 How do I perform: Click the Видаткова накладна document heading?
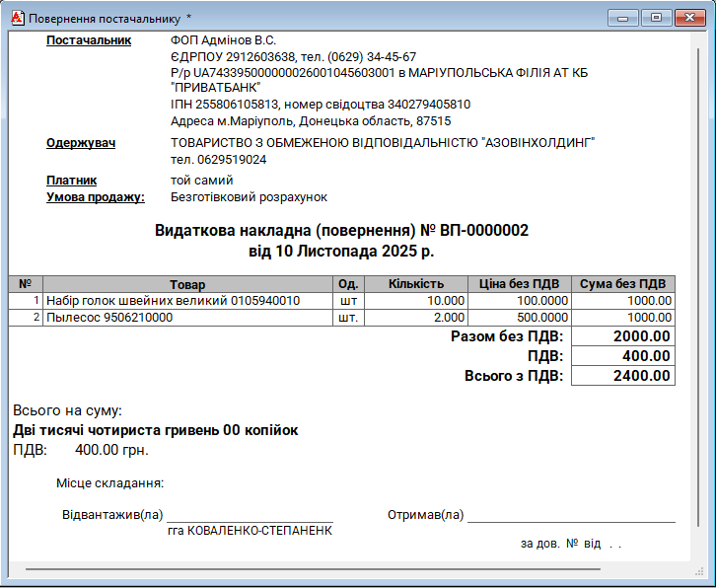click(341, 231)
